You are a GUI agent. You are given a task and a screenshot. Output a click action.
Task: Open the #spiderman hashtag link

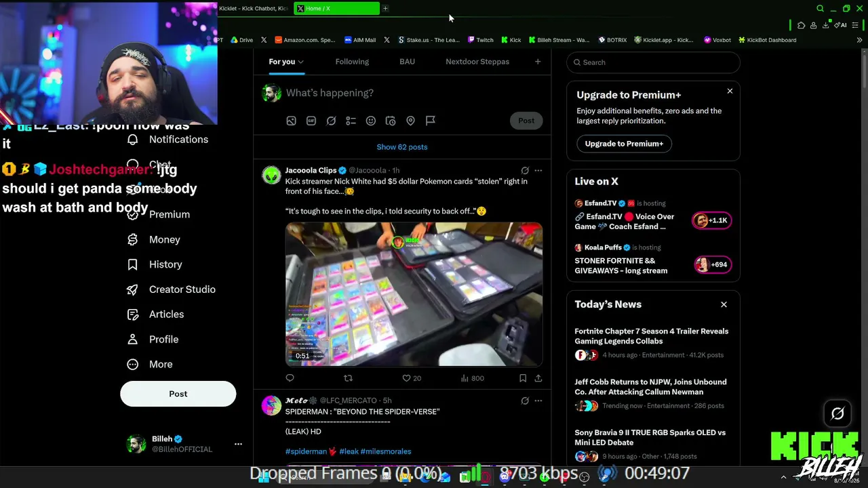point(306,451)
